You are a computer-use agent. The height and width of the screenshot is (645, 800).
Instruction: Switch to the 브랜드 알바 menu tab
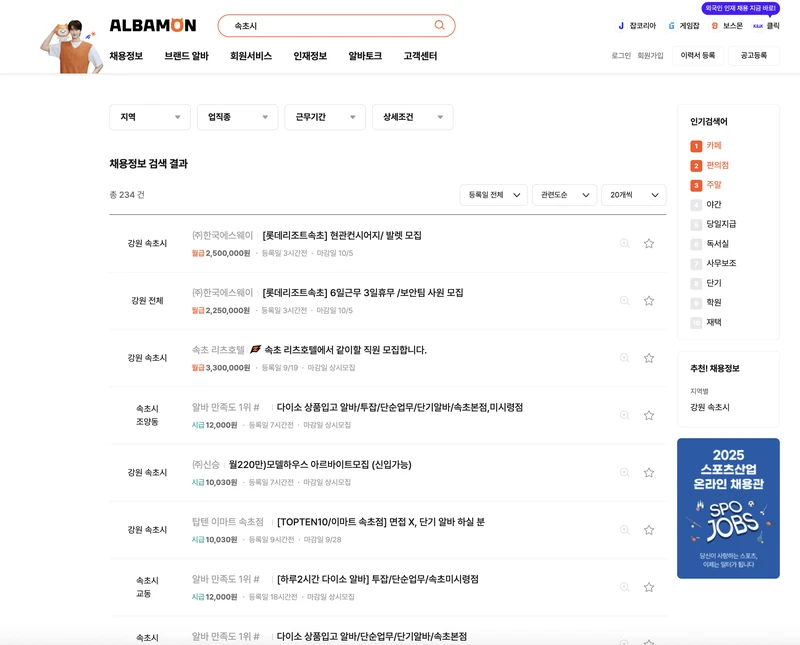(x=186, y=57)
